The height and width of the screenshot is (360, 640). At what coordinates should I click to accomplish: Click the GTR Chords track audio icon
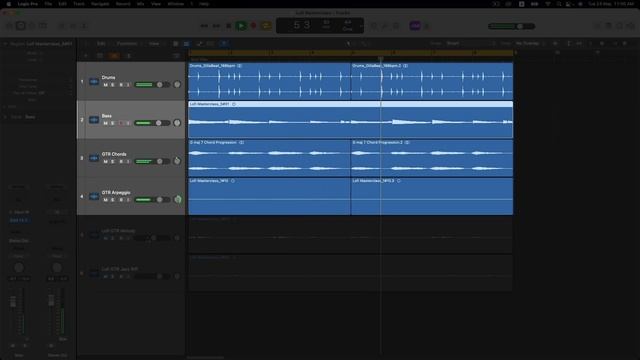(94, 158)
